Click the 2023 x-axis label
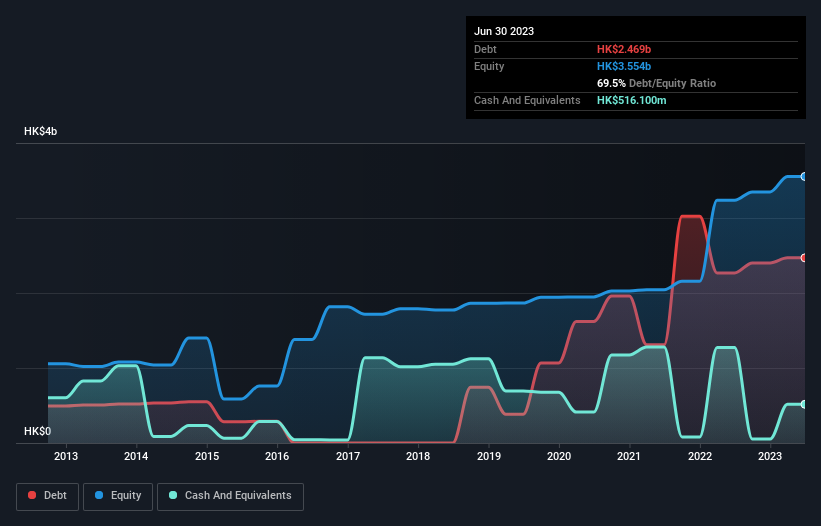This screenshot has width=821, height=526. [770, 456]
